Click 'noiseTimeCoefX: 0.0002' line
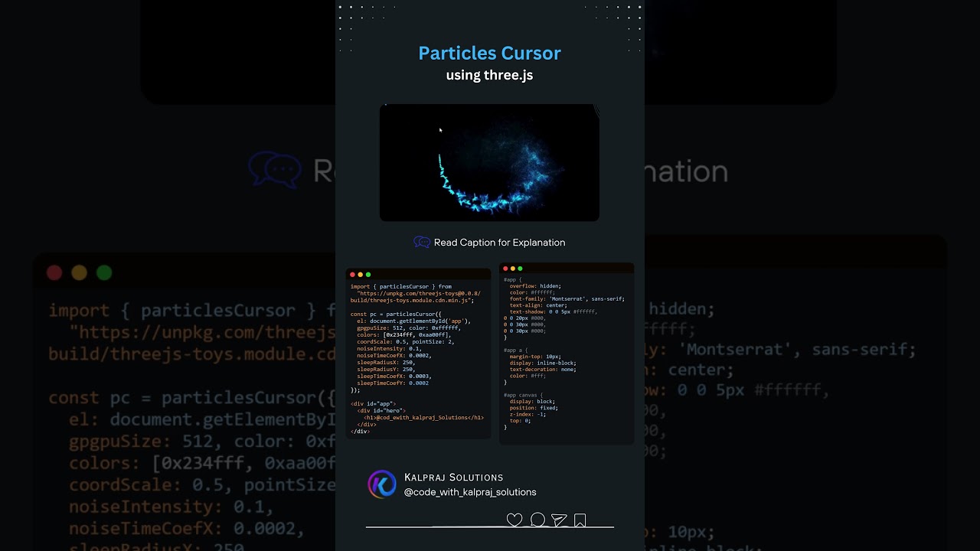980x551 pixels. tap(394, 355)
